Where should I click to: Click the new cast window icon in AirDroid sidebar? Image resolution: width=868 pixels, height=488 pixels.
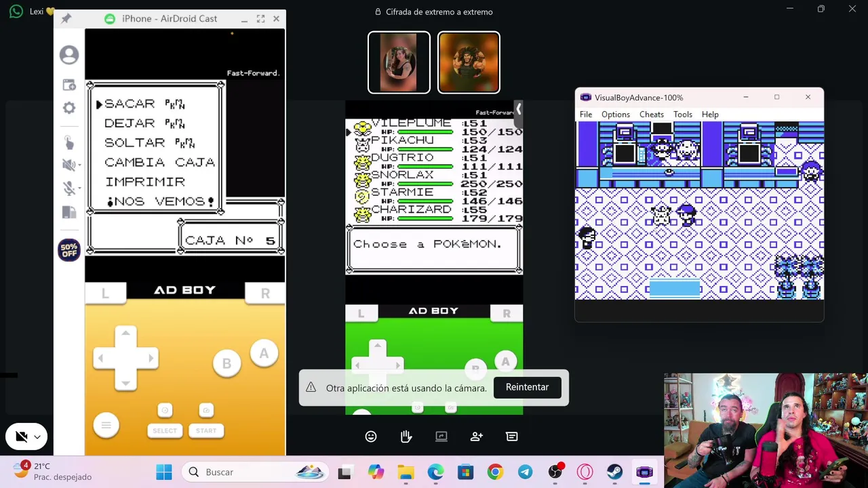coord(69,85)
